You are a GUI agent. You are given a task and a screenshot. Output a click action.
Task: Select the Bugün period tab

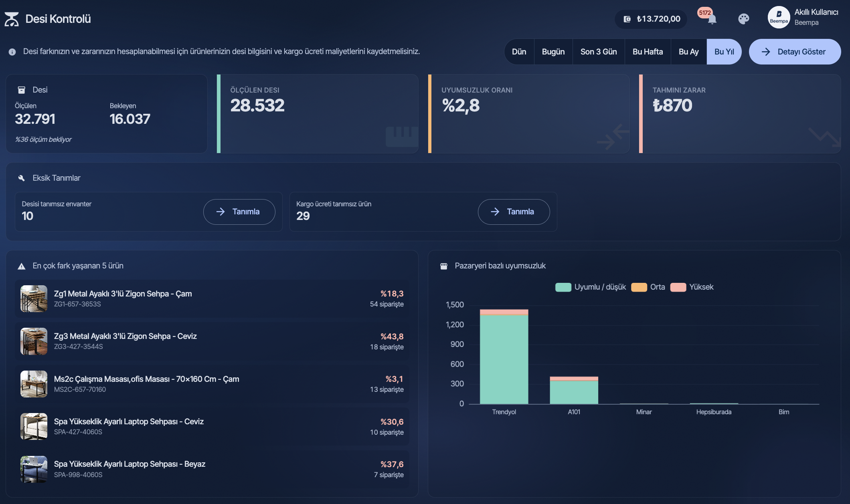(x=553, y=52)
